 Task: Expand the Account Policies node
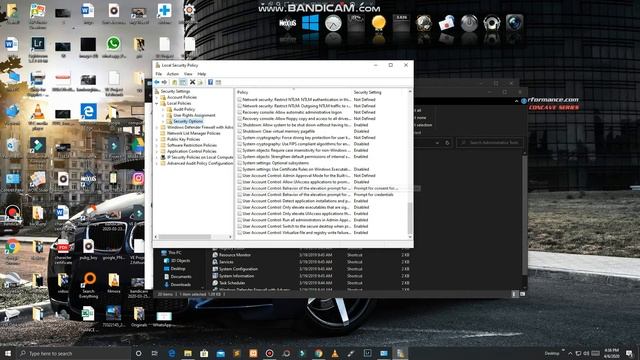tap(157, 98)
